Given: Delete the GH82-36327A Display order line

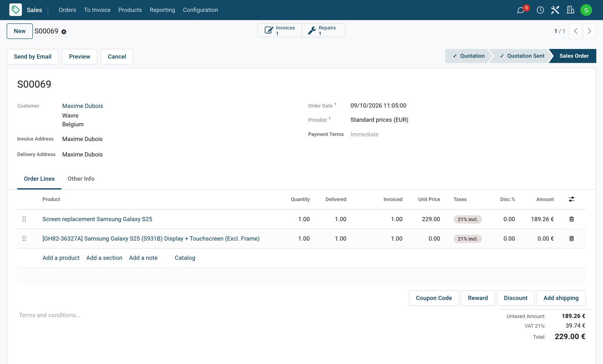Looking at the screenshot, I should click(x=571, y=239).
